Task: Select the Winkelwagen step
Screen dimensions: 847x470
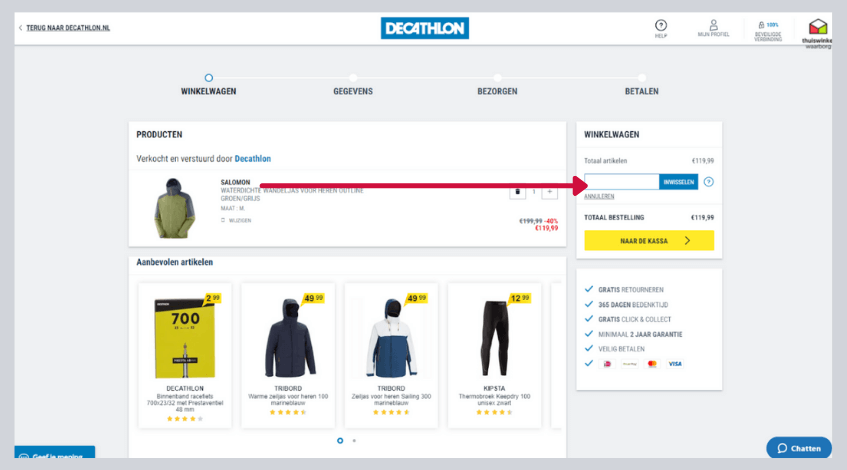Action: click(x=209, y=86)
